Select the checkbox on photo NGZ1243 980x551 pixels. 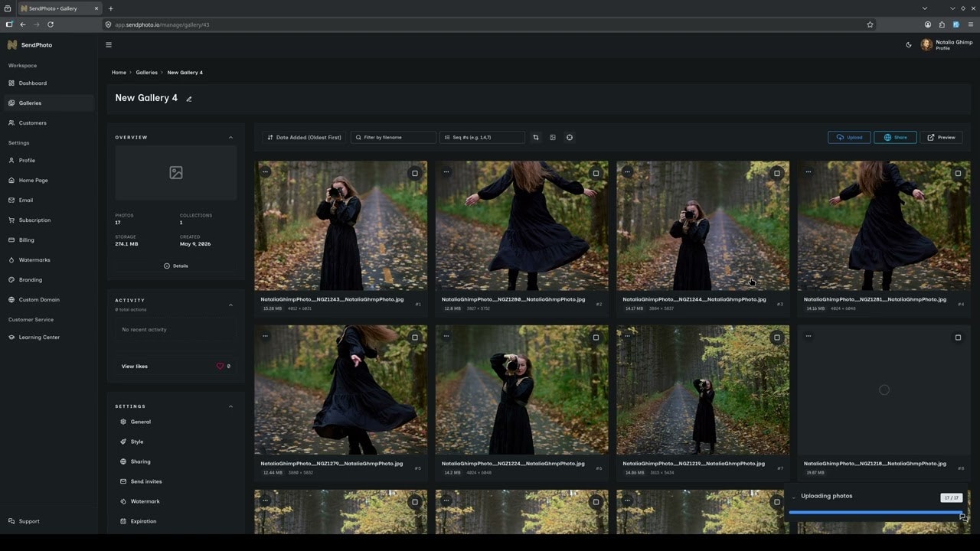pos(415,173)
